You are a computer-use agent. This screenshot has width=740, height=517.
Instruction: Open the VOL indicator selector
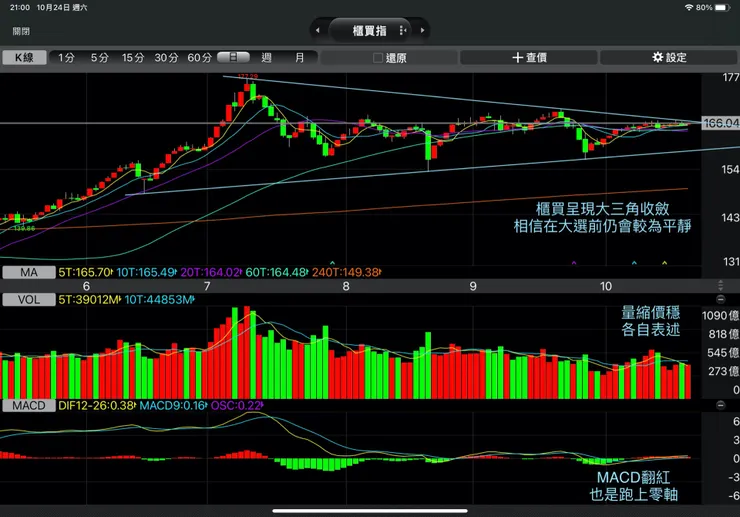tap(29, 299)
